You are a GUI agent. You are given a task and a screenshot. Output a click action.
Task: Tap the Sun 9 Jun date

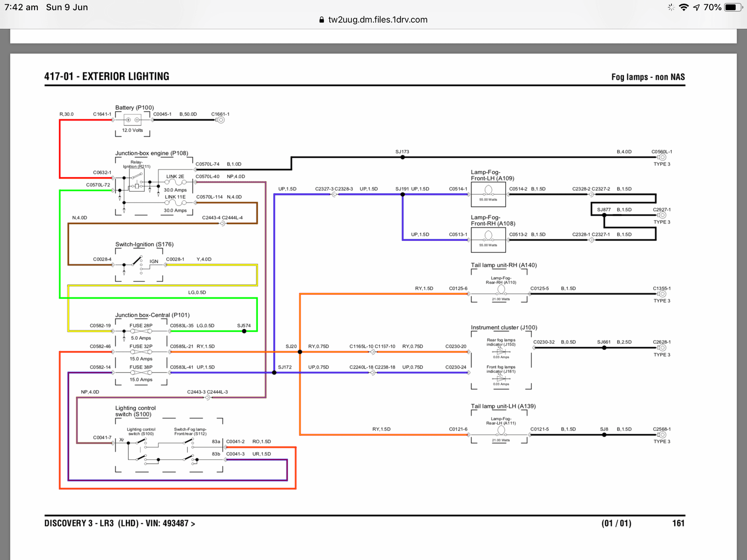tap(67, 7)
